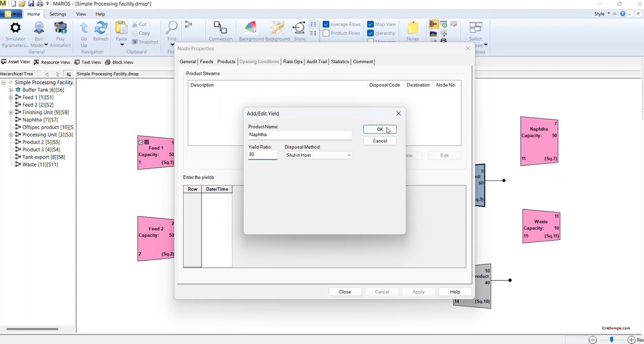The height and width of the screenshot is (344, 644).
Task: Start the Play Animation tool
Action: point(60,28)
